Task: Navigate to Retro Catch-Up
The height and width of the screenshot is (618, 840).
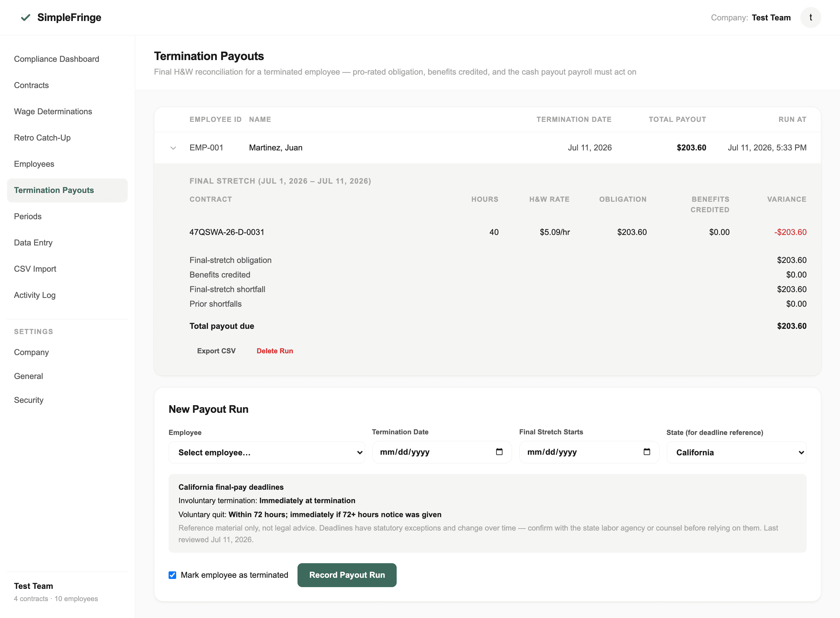Action: pos(42,138)
